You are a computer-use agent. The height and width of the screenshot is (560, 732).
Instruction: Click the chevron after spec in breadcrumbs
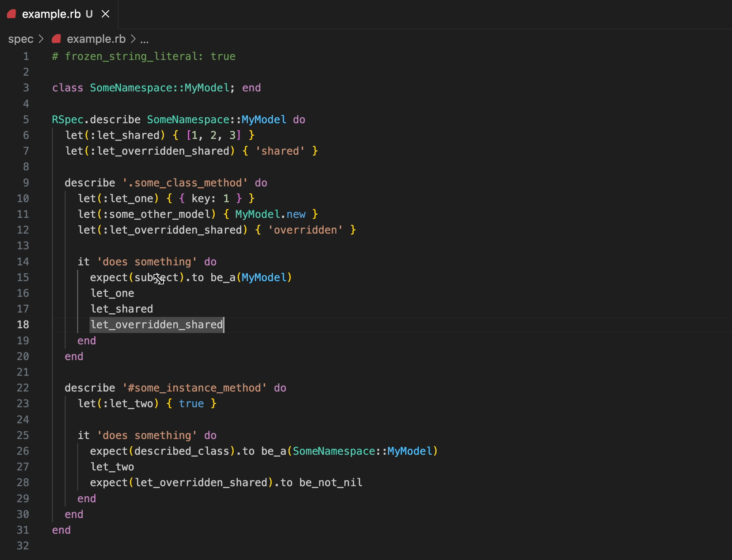[x=41, y=39]
